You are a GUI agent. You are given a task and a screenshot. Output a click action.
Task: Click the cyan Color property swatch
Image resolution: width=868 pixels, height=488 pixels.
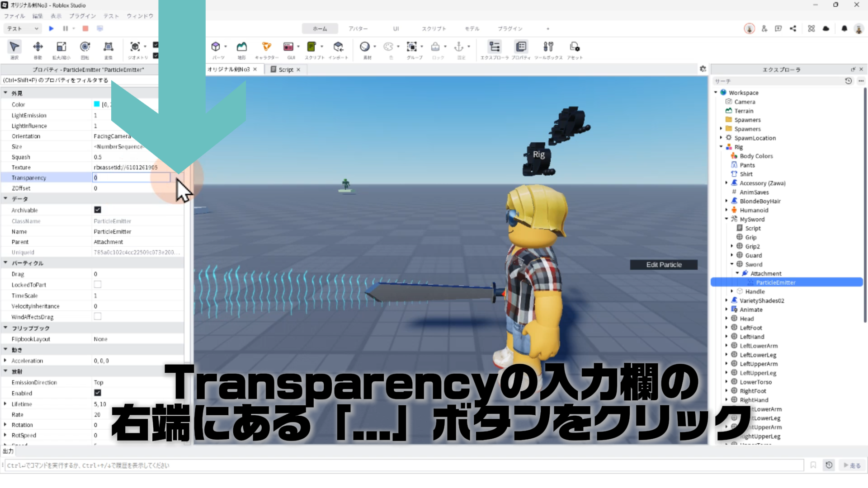tap(97, 104)
